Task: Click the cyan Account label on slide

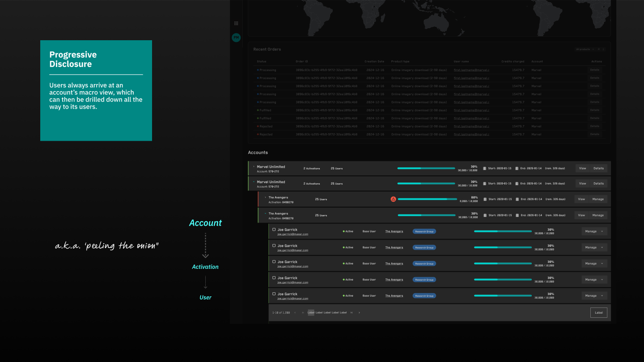Action: (x=205, y=223)
